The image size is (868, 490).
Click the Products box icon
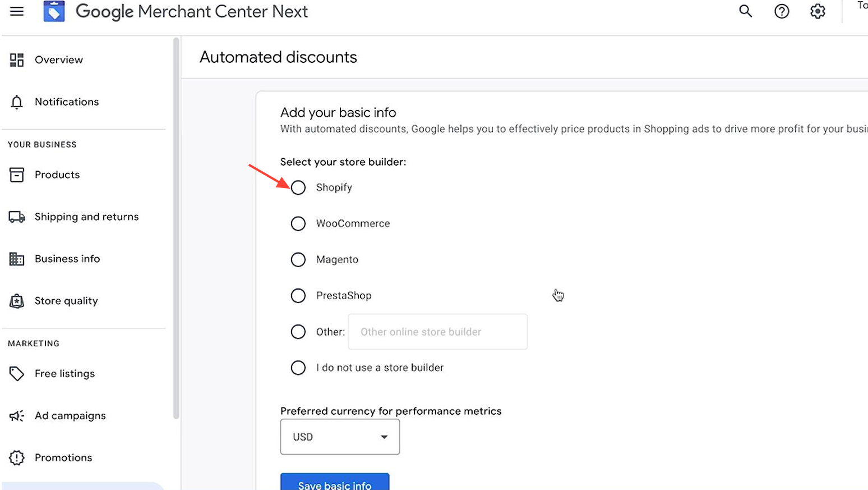[x=17, y=175]
